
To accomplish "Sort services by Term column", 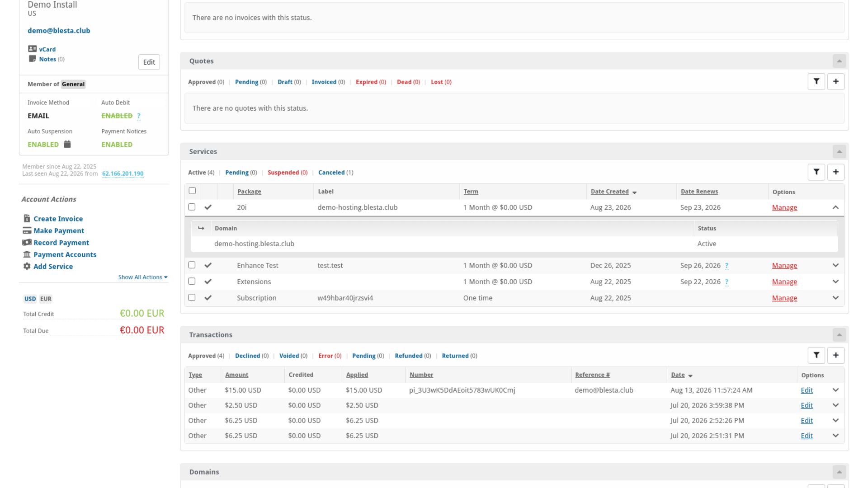I will click(x=471, y=192).
